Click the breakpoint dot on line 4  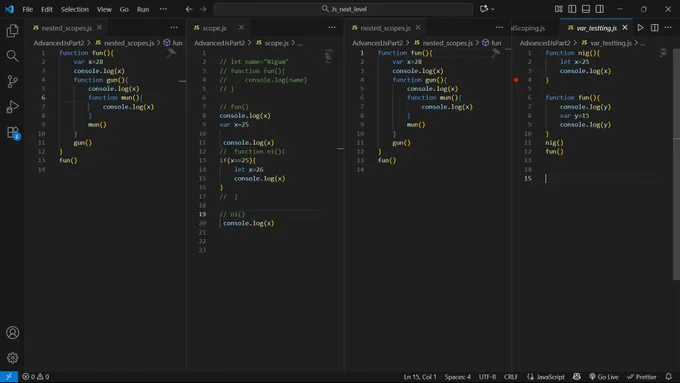(516, 80)
